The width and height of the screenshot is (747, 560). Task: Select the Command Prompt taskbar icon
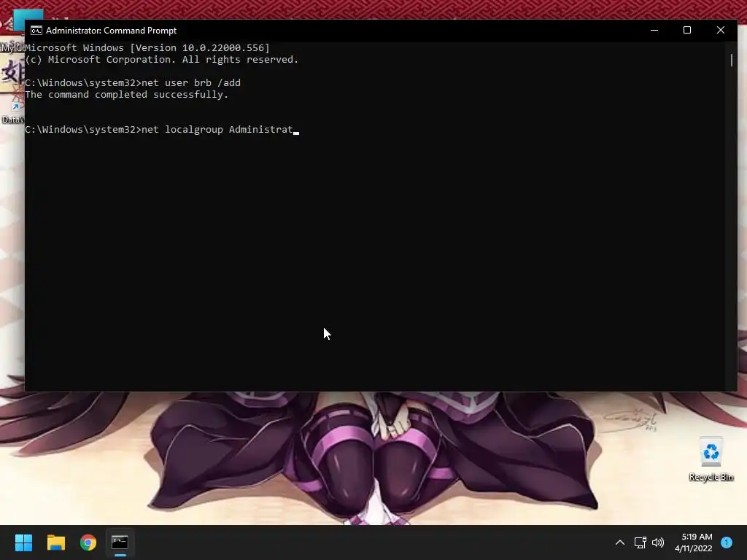click(120, 542)
